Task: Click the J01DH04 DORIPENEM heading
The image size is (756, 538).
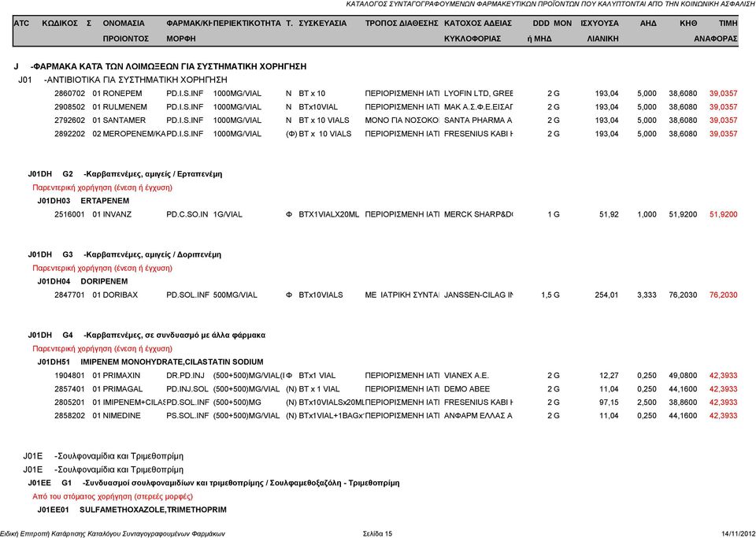Action: (83, 281)
